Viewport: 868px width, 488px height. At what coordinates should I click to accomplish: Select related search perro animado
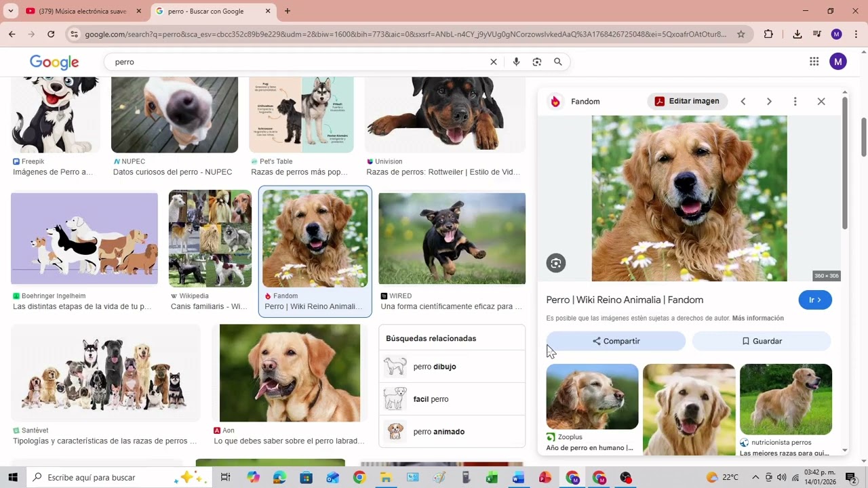pyautogui.click(x=452, y=432)
